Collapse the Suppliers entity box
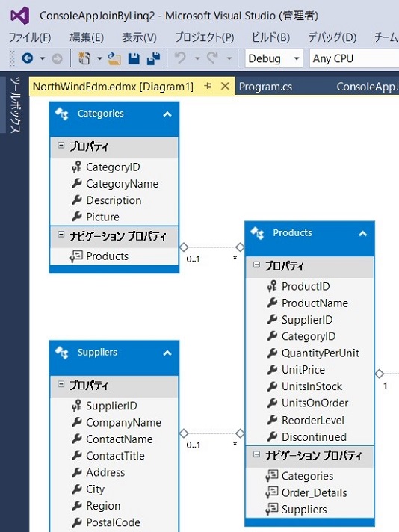This screenshot has width=399, height=532. [167, 353]
